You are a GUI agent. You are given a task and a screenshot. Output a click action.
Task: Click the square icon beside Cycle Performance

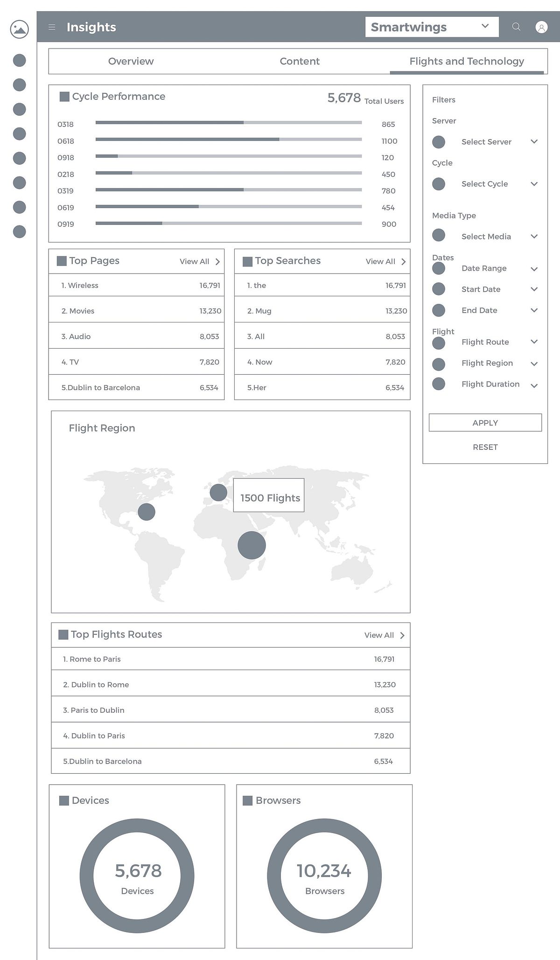(64, 97)
